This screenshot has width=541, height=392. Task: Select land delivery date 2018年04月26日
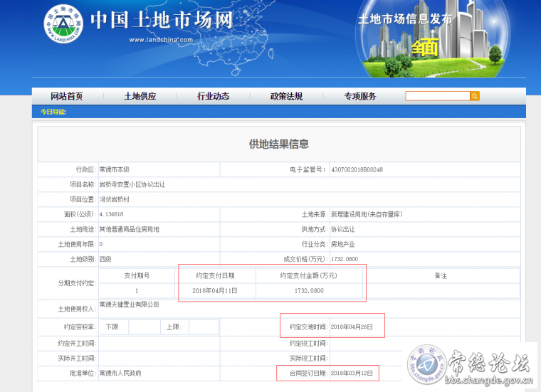click(352, 327)
